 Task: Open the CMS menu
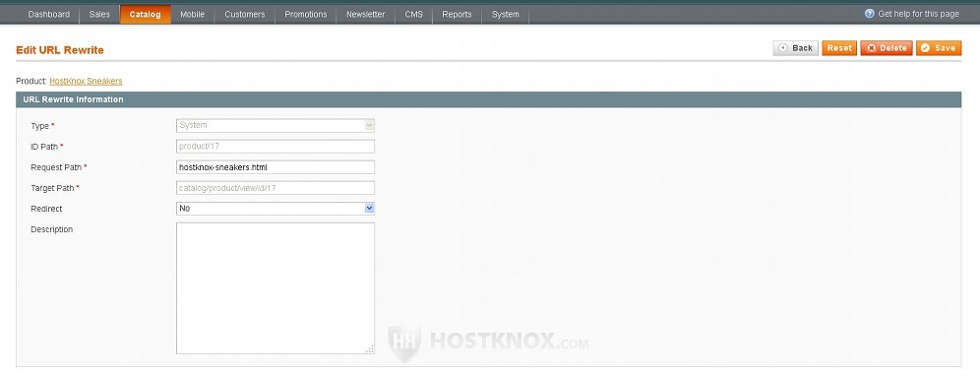point(414,15)
